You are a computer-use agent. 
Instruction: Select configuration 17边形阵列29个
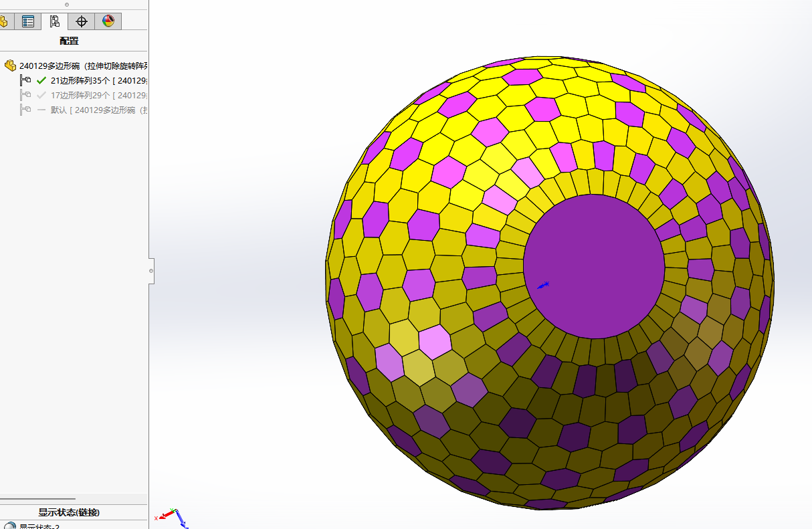99,95
